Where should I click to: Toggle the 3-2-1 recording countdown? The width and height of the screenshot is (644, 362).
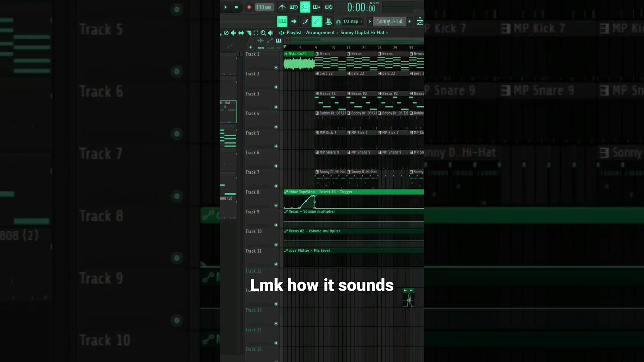[305, 7]
